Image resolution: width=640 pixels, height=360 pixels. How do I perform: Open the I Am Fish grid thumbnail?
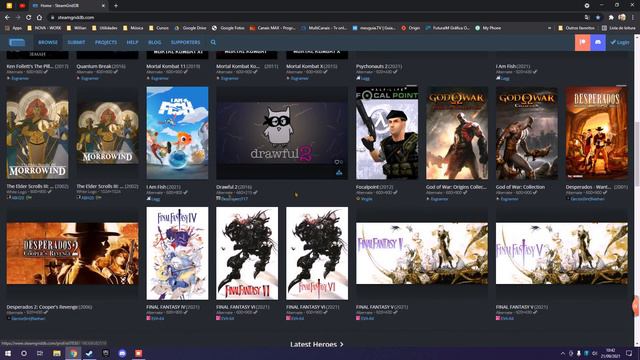pos(177,133)
